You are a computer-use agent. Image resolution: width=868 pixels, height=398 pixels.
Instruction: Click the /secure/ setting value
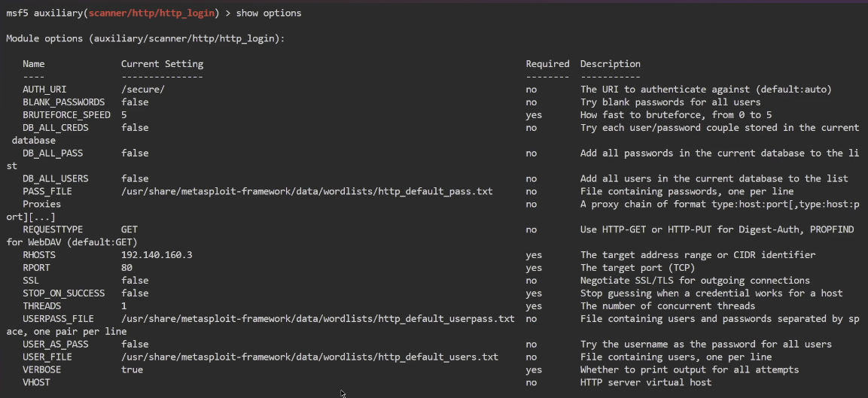point(142,90)
